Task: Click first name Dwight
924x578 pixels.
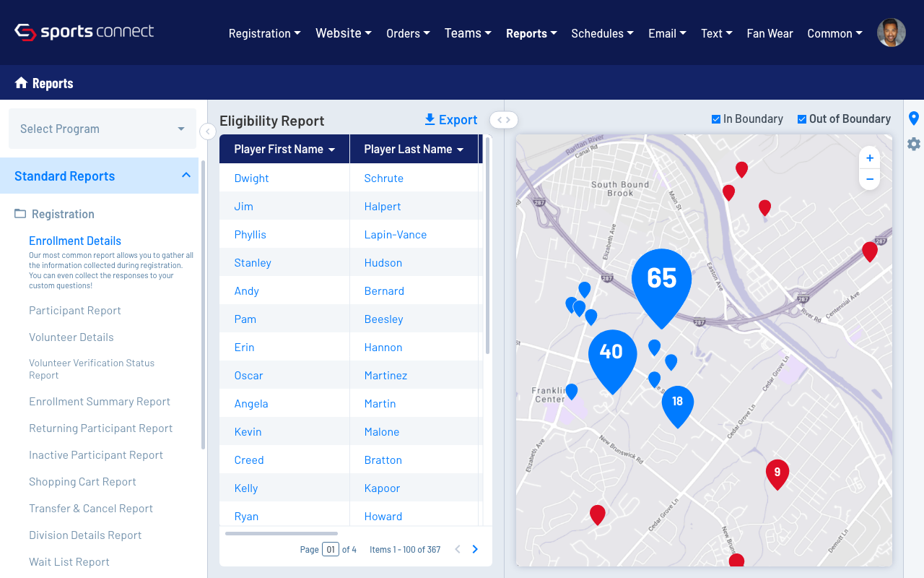Action: [x=252, y=178]
